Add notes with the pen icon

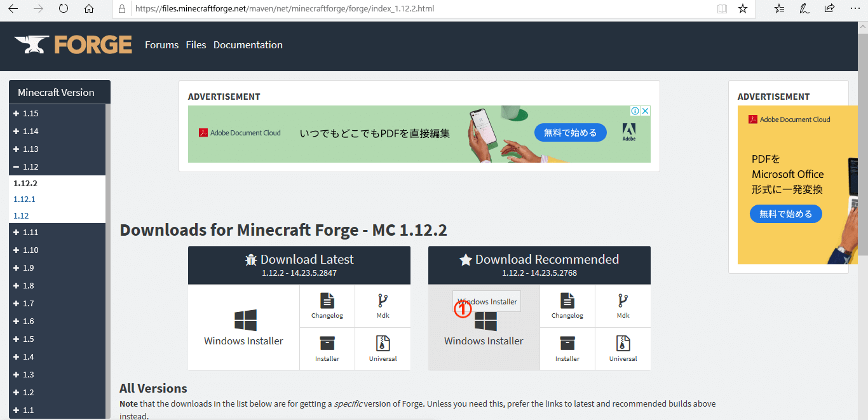tap(804, 9)
